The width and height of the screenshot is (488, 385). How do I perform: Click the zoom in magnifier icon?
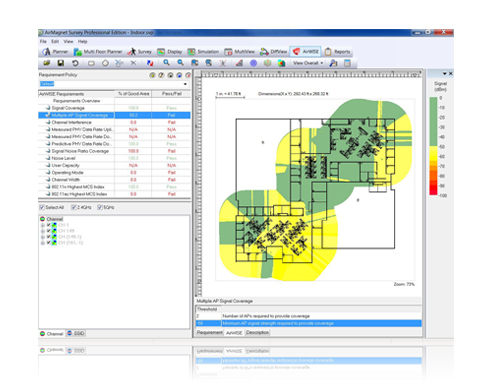[166, 63]
